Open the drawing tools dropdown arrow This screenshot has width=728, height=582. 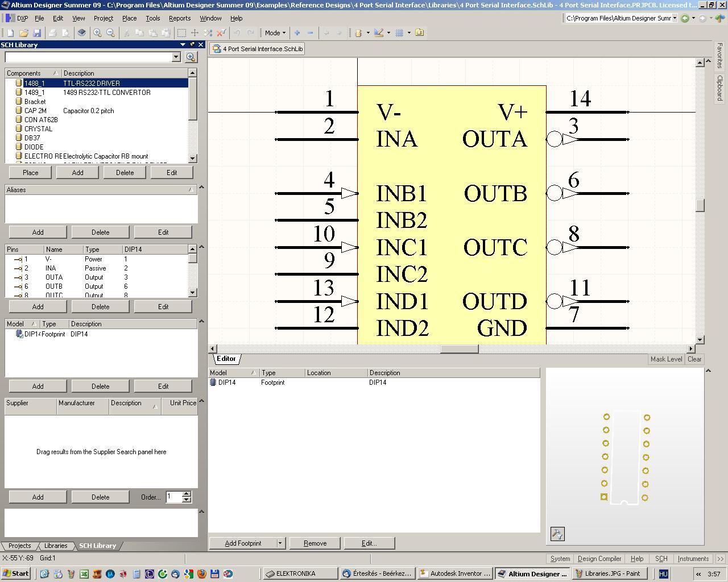388,33
